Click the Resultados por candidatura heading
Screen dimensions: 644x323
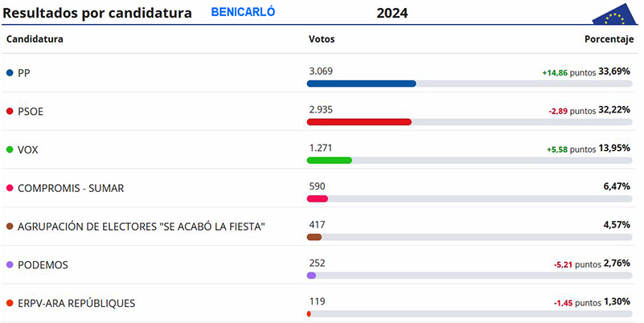[x=97, y=13]
